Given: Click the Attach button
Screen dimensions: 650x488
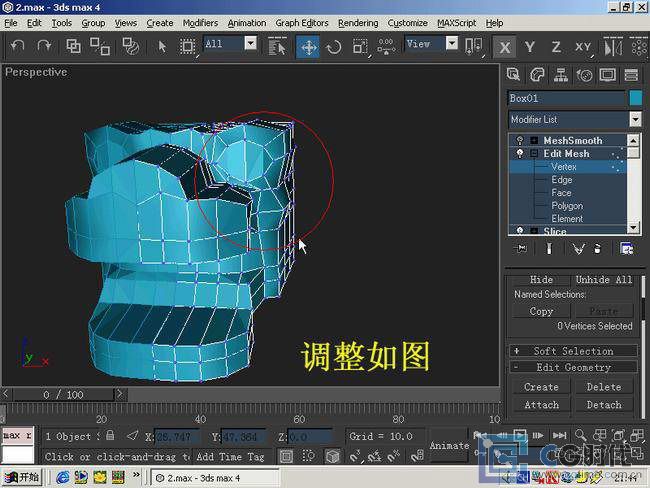Looking at the screenshot, I should tap(541, 405).
